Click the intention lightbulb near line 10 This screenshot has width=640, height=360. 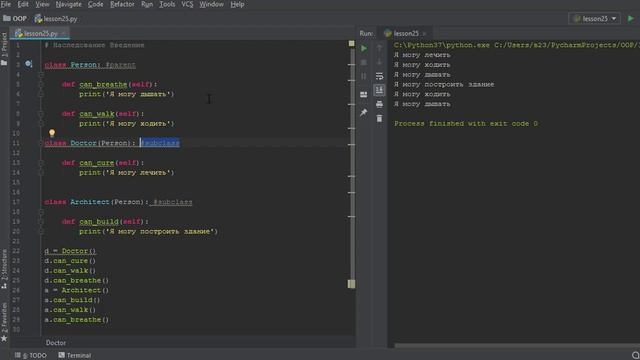pos(52,133)
